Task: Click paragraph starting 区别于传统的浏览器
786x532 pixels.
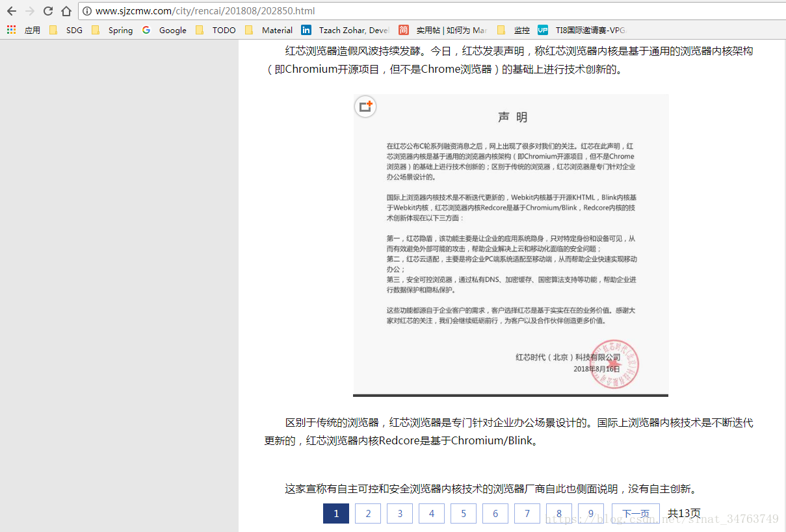Action: [509, 432]
